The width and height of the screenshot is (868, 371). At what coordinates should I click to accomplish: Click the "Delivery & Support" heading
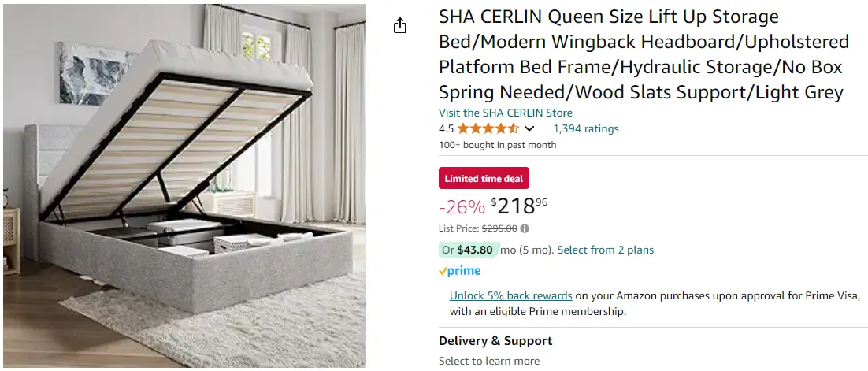pos(495,341)
